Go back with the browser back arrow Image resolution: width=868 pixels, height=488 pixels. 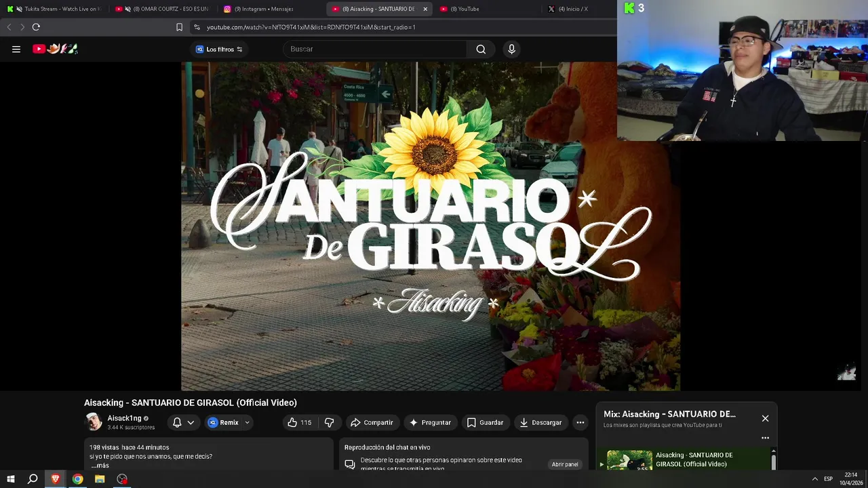tap(9, 27)
